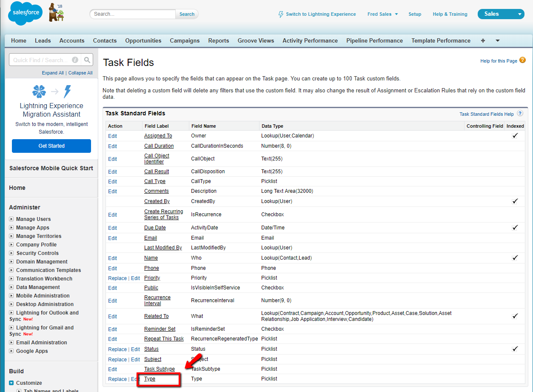
Task: Click the Search button
Action: point(187,14)
